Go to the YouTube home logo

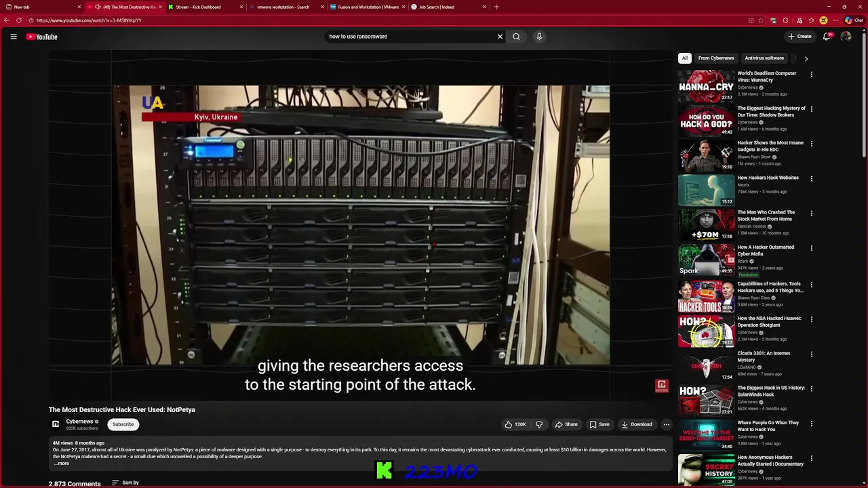tap(41, 37)
